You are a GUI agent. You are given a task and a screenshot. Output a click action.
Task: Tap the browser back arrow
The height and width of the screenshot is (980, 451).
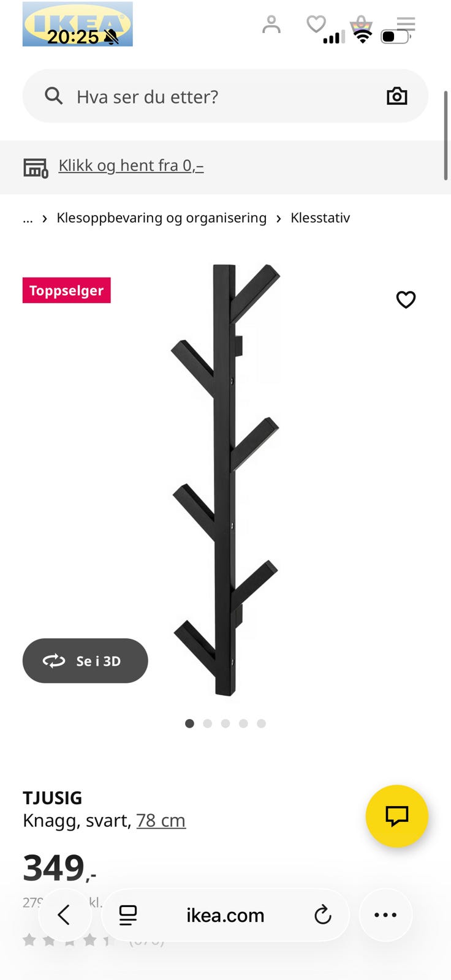[64, 915]
